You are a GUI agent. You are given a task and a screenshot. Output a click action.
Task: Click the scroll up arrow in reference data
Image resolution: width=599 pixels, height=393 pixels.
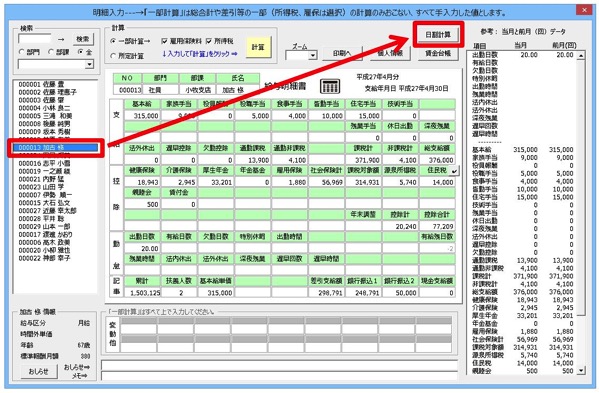coord(581,56)
